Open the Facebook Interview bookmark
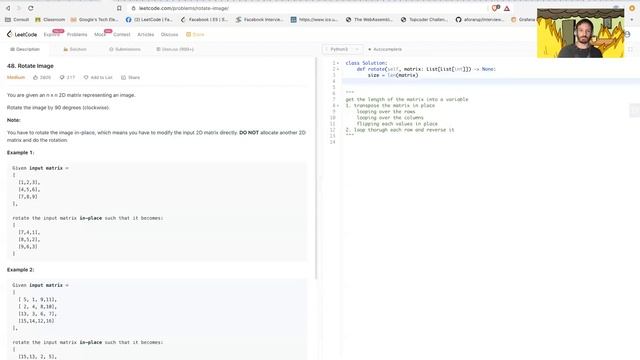The width and height of the screenshot is (640, 360). [259, 20]
